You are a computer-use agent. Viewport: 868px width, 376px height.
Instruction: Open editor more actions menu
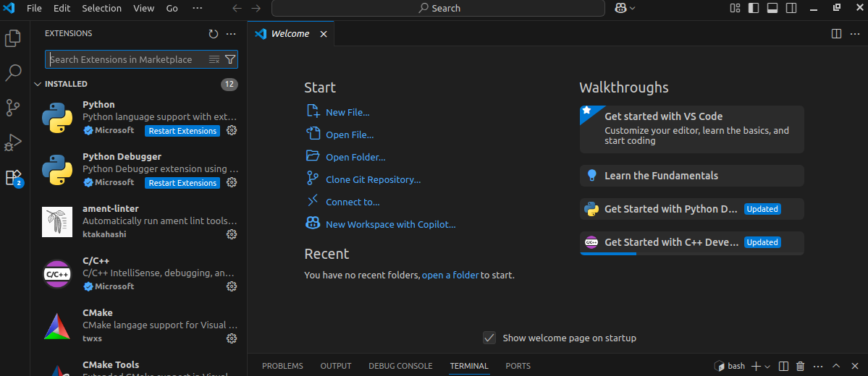(x=854, y=34)
